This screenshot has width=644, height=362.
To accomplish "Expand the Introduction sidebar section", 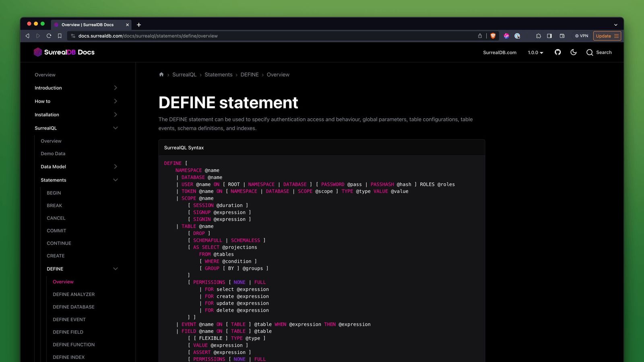I will click(x=116, y=88).
